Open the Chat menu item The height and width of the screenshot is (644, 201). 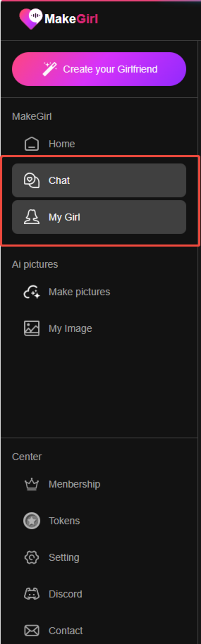[x=99, y=180]
